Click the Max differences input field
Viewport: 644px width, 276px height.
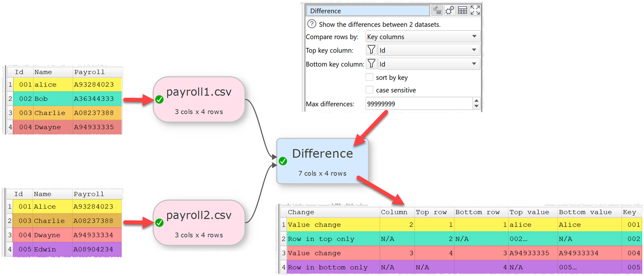coord(418,104)
